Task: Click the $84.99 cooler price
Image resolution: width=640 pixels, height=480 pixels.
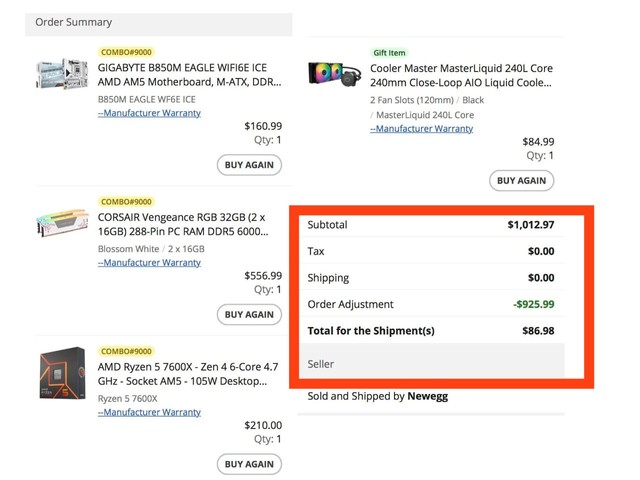Action: point(538,142)
